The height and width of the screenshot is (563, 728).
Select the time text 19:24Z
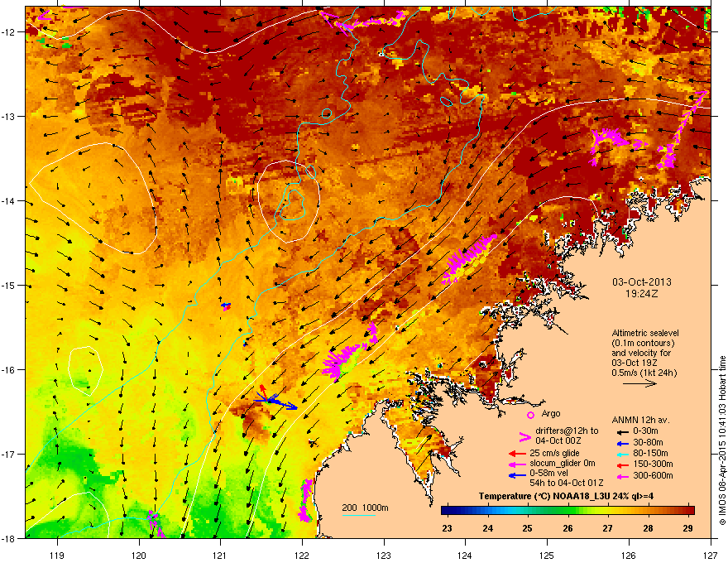coord(642,294)
